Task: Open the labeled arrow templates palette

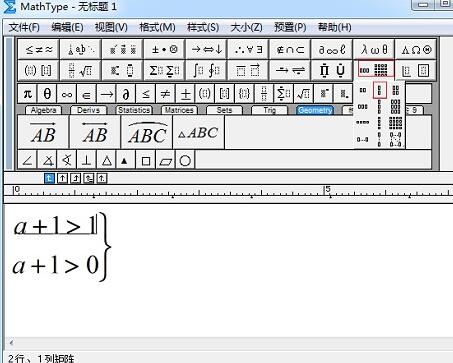Action: click(290, 70)
